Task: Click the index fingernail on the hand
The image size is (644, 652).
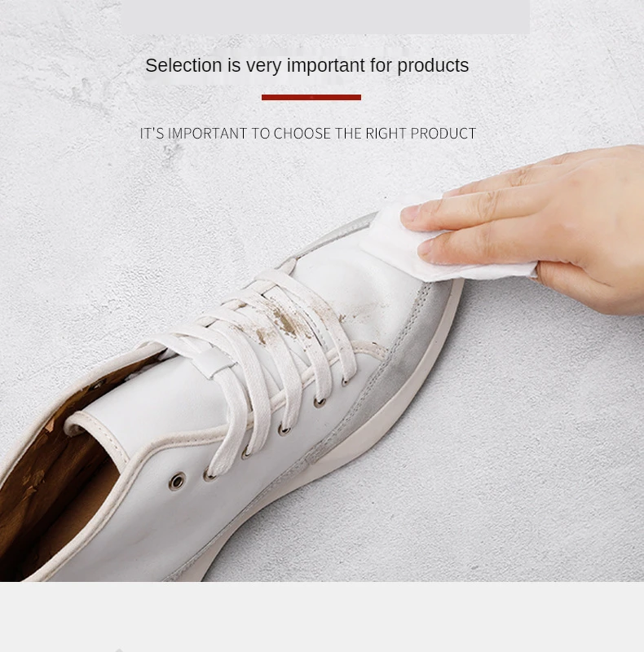Action: click(x=411, y=215)
